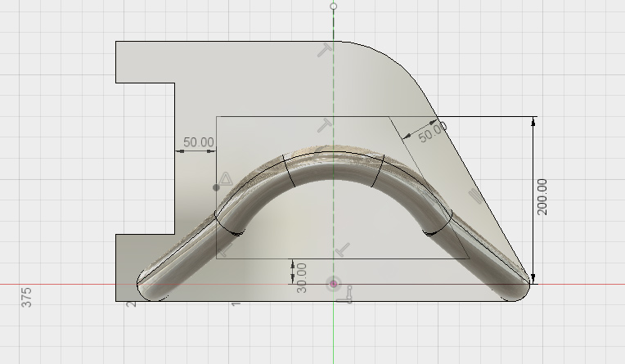Select the triangle midpoint constraint icon

pos(227,178)
